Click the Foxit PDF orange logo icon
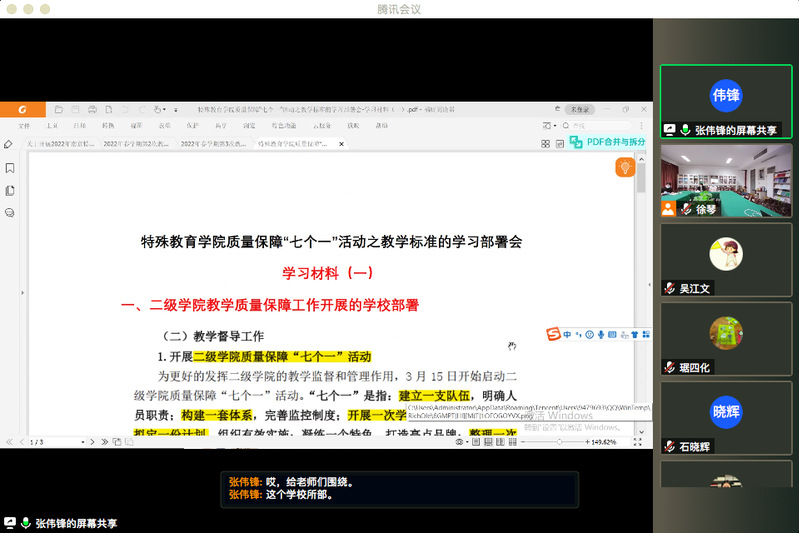The width and height of the screenshot is (799, 533). click(x=22, y=108)
